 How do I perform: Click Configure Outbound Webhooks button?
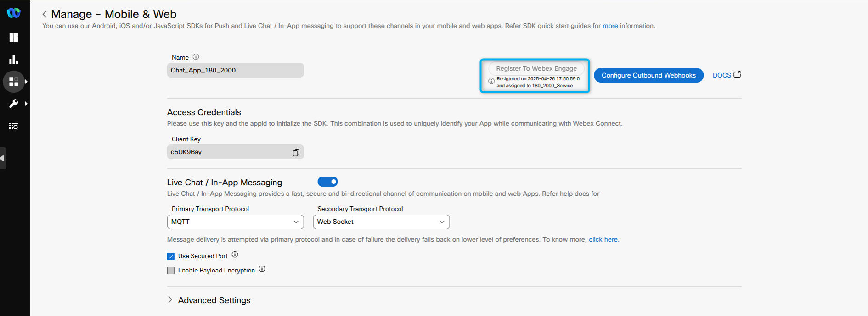point(648,75)
